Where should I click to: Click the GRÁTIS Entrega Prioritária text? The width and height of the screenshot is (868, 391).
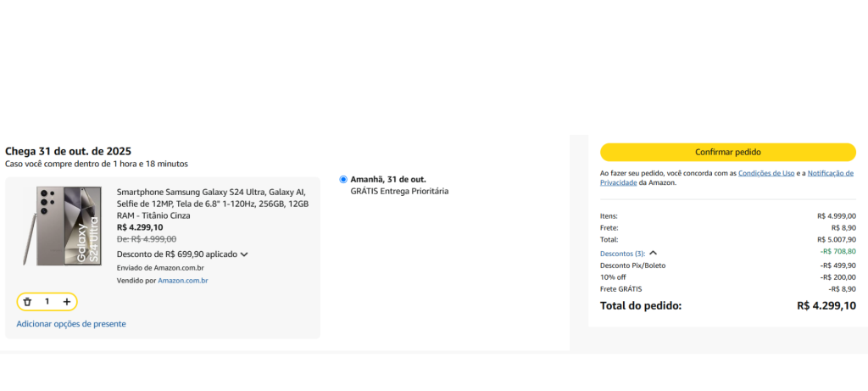point(399,192)
